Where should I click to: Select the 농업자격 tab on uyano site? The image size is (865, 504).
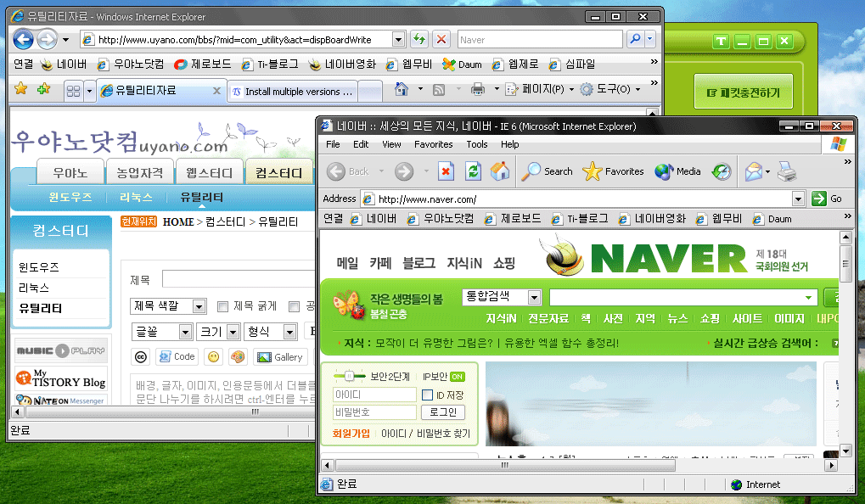pyautogui.click(x=139, y=172)
